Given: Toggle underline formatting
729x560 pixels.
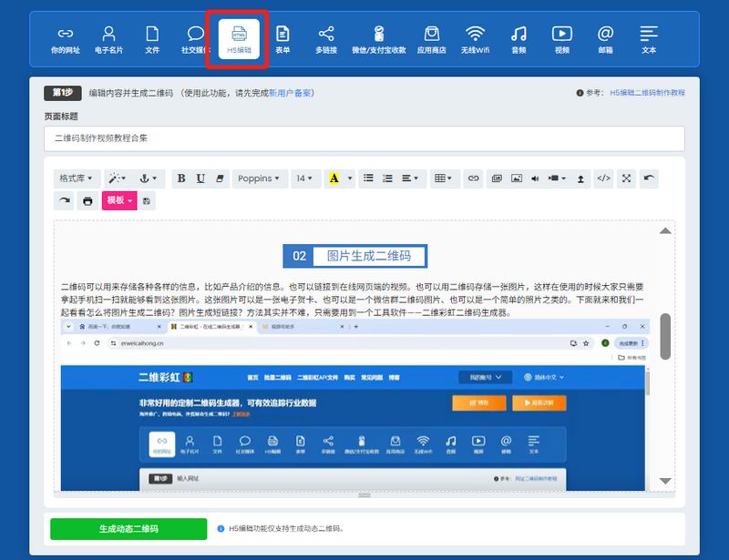Looking at the screenshot, I should point(200,178).
